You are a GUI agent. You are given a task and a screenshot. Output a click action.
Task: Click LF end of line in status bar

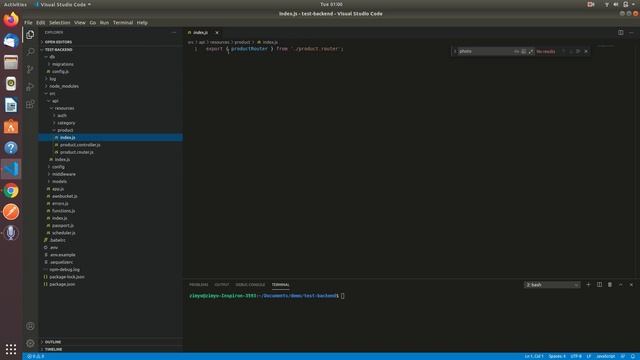tap(589, 356)
